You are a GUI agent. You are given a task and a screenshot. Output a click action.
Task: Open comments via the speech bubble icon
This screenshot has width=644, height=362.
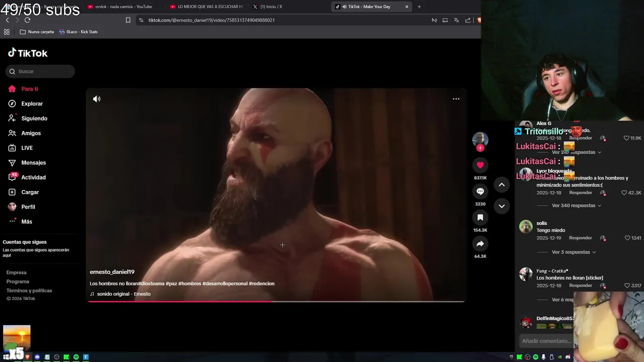click(480, 191)
